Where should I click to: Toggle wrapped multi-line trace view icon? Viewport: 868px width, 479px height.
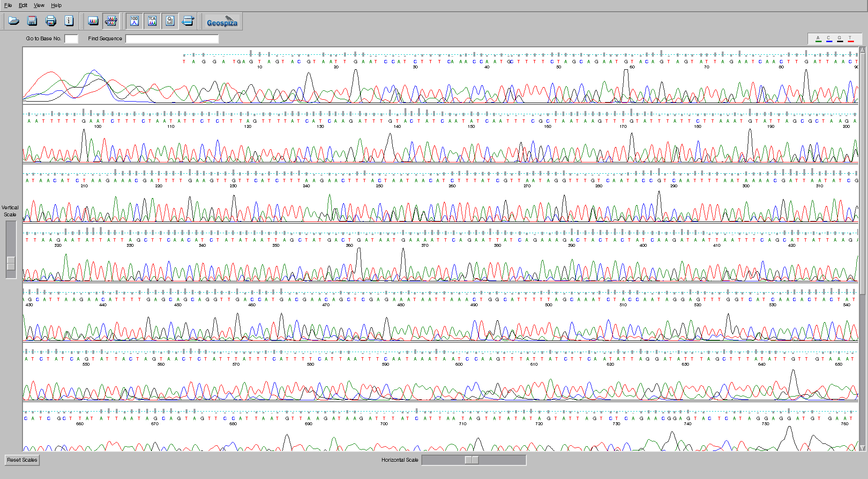111,21
